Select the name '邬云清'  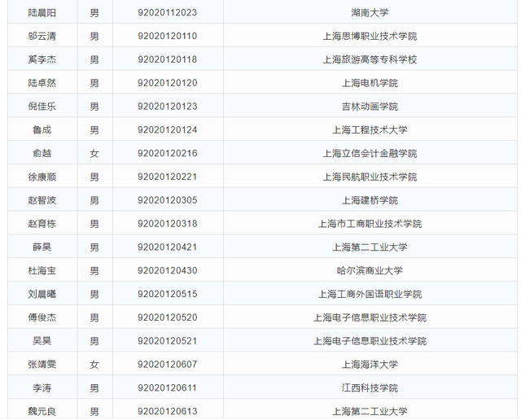[x=42, y=36]
